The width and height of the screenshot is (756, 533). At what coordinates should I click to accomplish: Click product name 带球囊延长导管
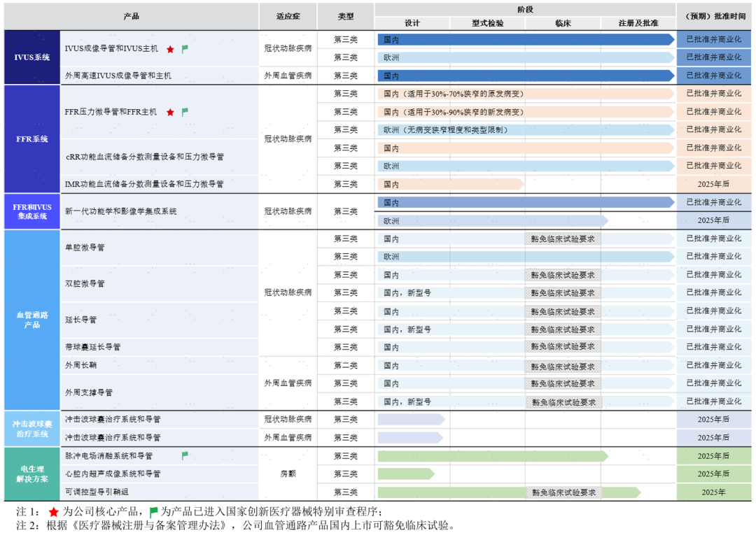[93, 347]
